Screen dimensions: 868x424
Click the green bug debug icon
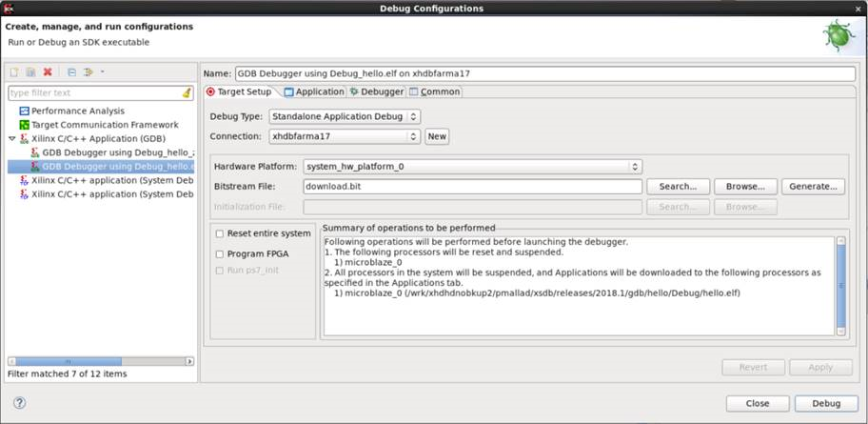838,36
